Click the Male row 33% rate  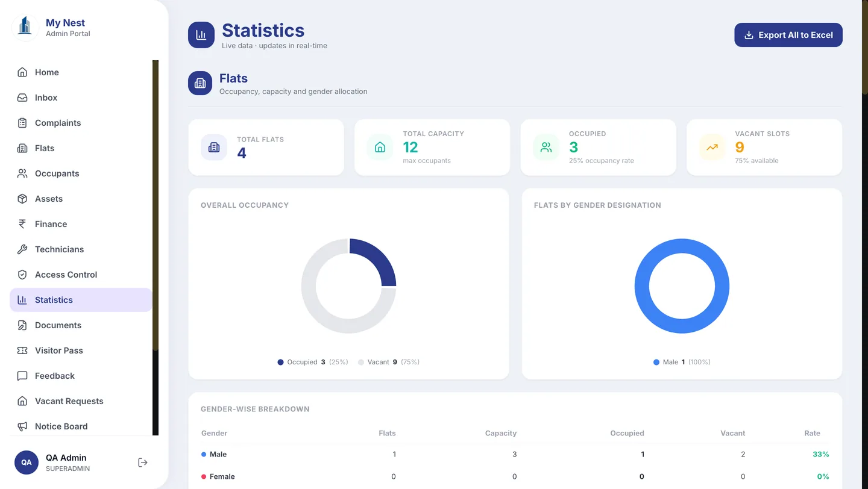click(x=820, y=454)
